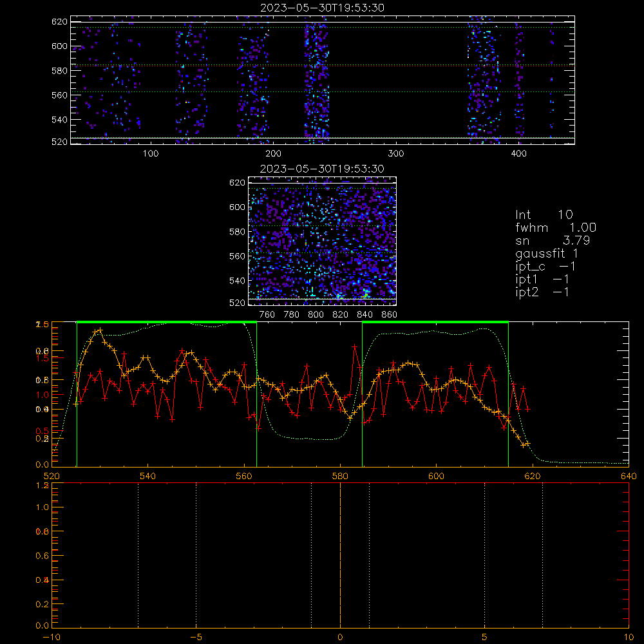Select the "Int 10" parameter text
Screen dimensions: 644x644
click(x=544, y=214)
